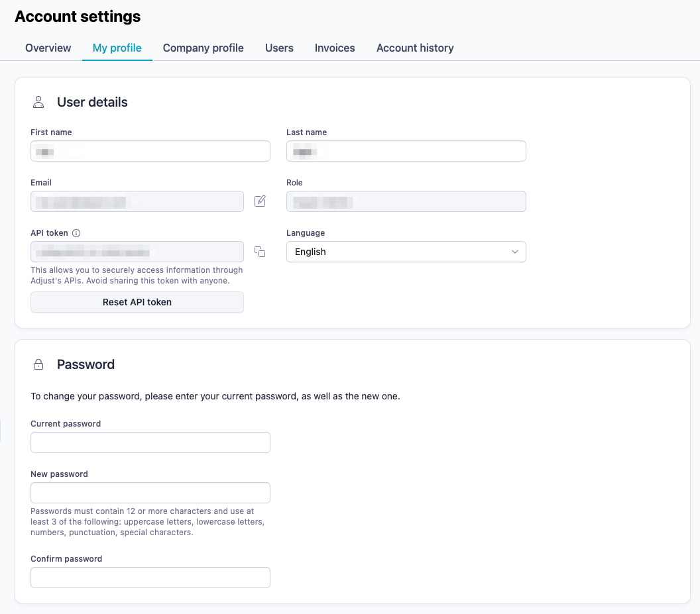Click the Last name field
700x614 pixels.
406,150
